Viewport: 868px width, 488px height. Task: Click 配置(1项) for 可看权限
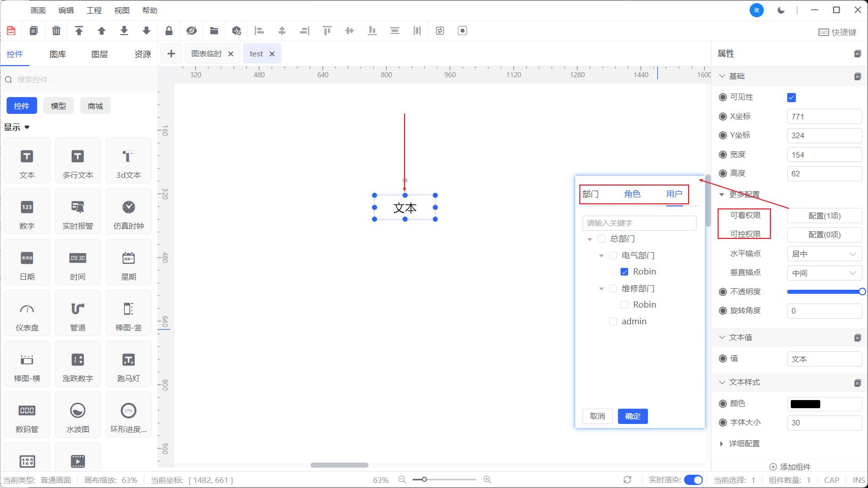[x=824, y=216]
